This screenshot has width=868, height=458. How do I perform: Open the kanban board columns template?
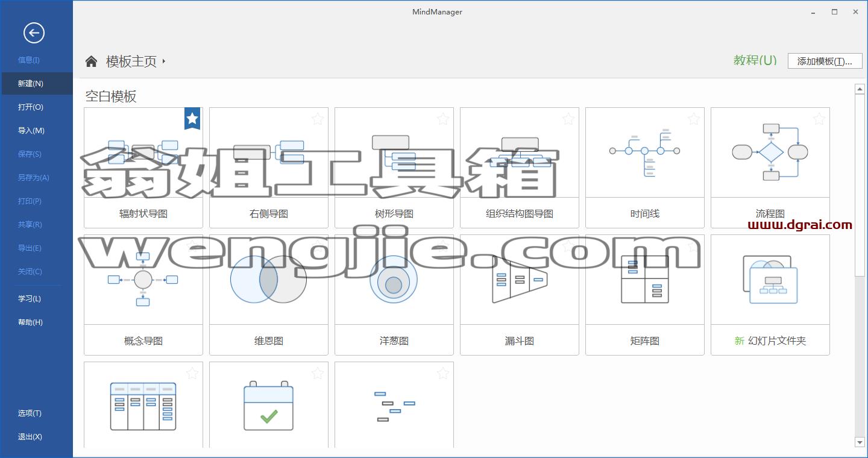pos(143,405)
